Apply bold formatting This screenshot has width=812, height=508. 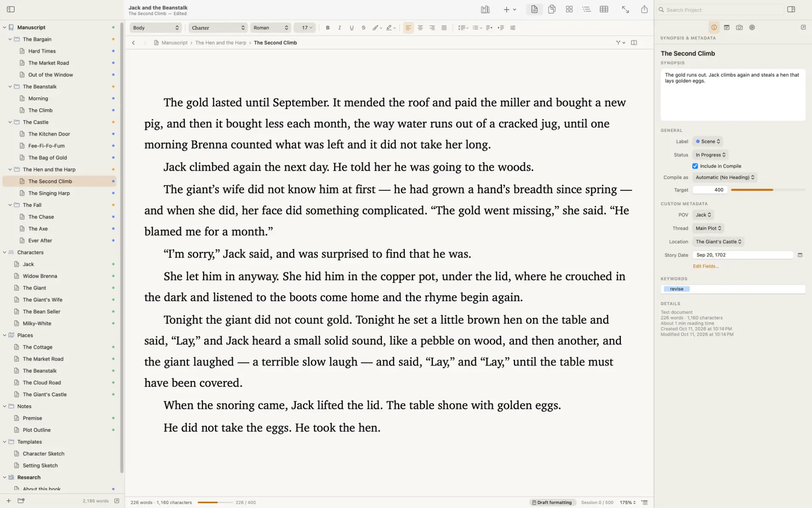pyautogui.click(x=328, y=28)
